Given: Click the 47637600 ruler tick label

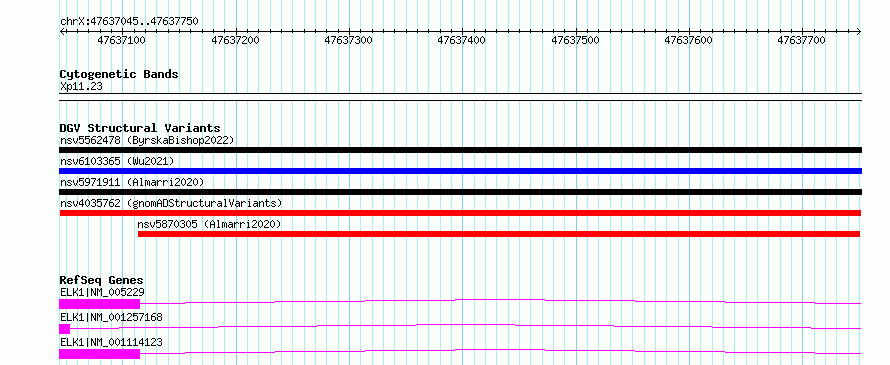Looking at the screenshot, I should pos(689,40).
